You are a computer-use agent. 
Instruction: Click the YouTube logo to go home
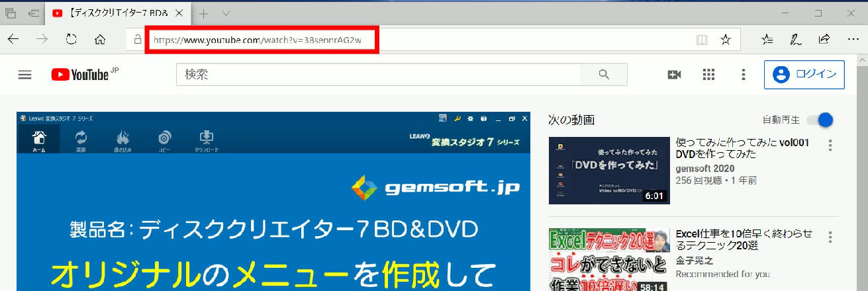80,75
